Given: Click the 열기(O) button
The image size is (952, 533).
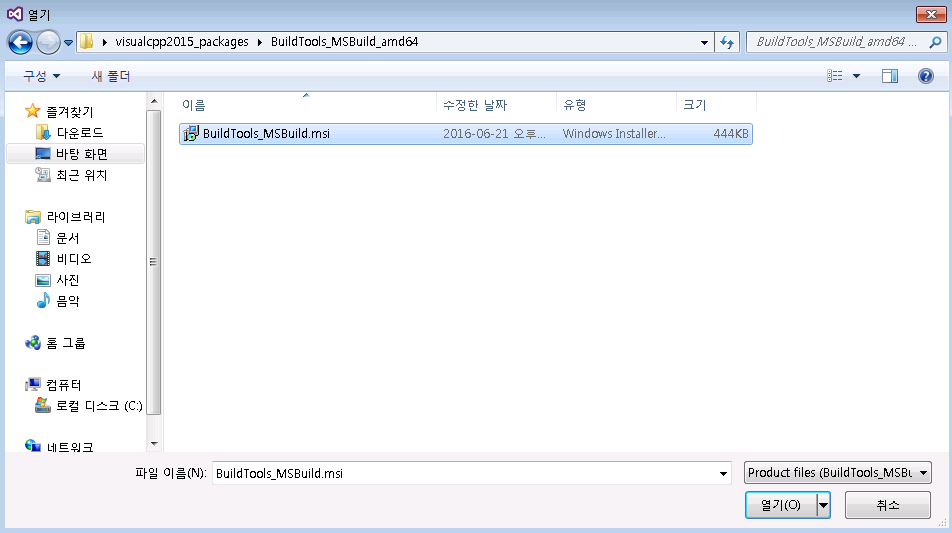Looking at the screenshot, I should pos(781,505).
